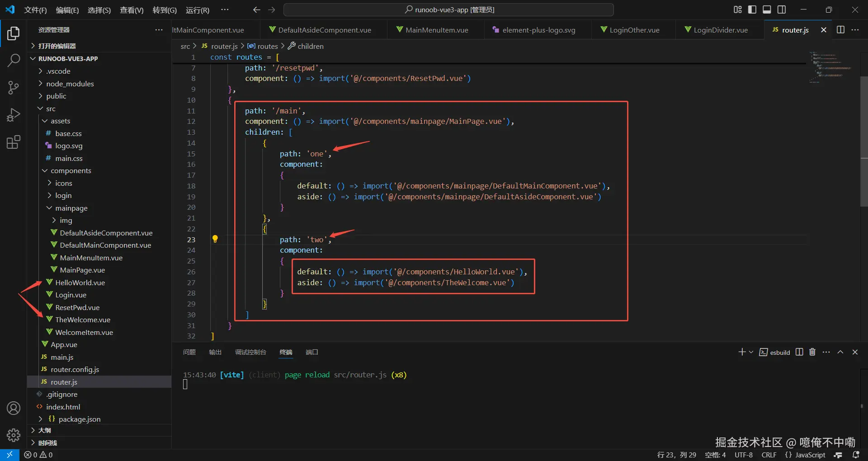Open the new terminal launch profile dropdown
Viewport: 868px width, 461px height.
click(x=751, y=352)
